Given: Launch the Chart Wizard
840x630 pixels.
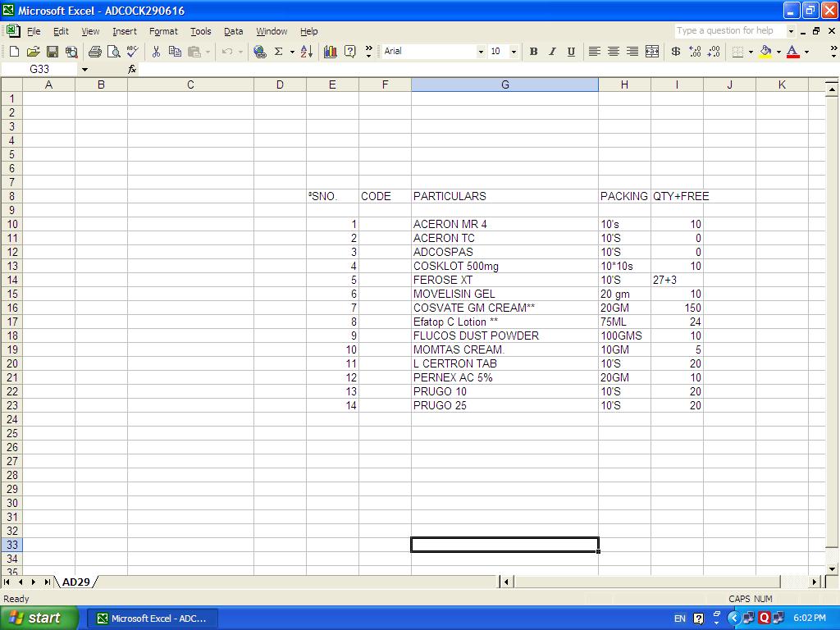Looking at the screenshot, I should tap(330, 52).
